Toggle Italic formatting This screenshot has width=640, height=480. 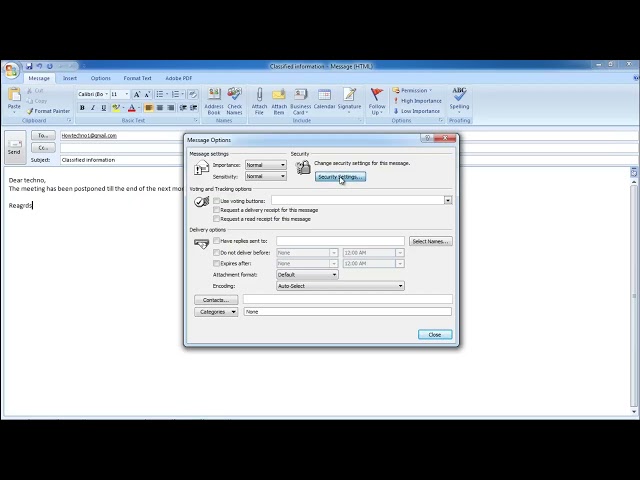(x=93, y=108)
